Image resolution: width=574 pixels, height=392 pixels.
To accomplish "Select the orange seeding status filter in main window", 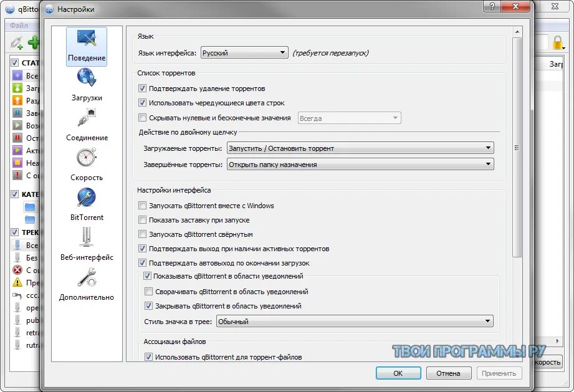I will tap(17, 100).
